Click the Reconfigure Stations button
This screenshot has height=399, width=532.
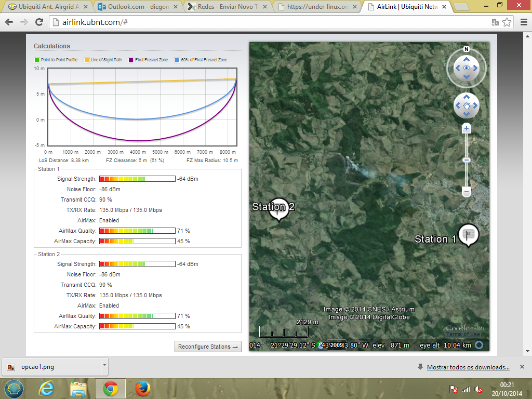tap(208, 347)
